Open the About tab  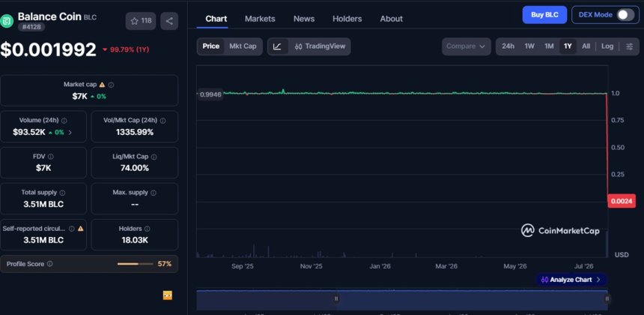pyautogui.click(x=392, y=19)
